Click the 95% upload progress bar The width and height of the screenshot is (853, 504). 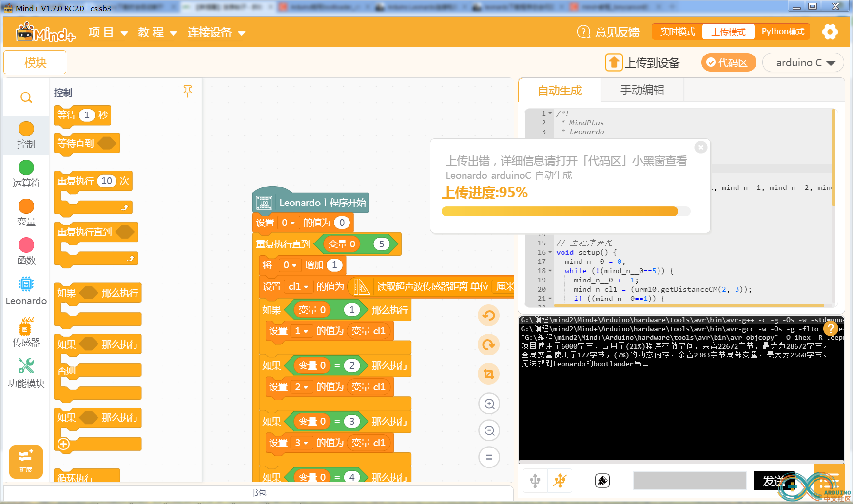[566, 211]
